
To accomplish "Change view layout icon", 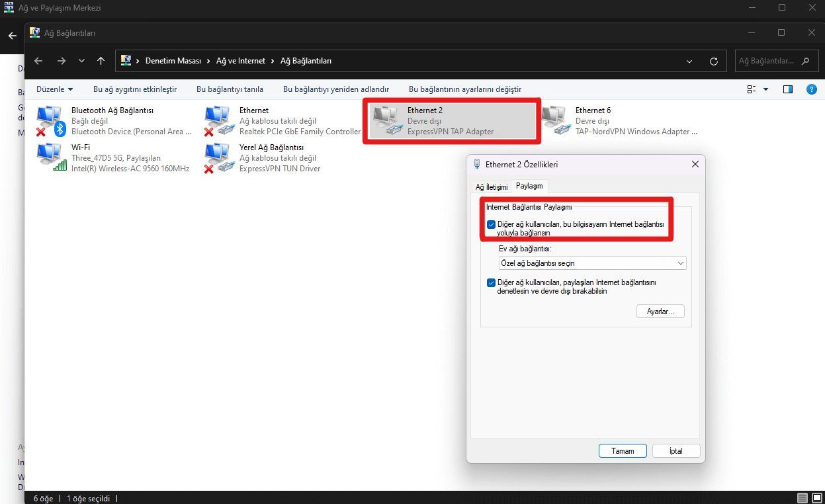I will [752, 89].
